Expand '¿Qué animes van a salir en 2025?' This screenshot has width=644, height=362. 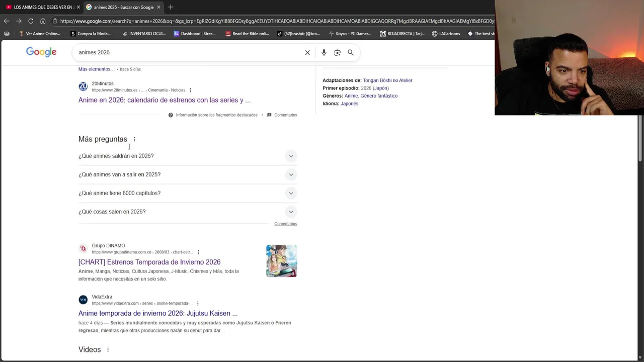click(188, 174)
